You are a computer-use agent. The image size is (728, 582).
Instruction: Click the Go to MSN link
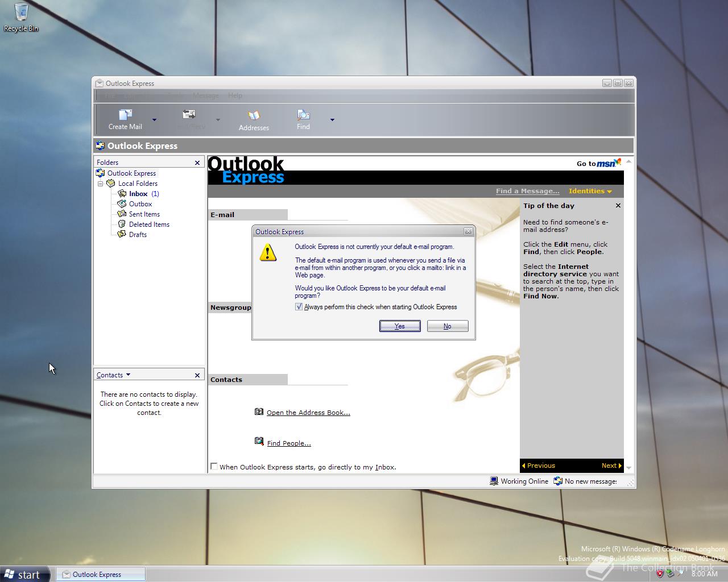pos(598,163)
